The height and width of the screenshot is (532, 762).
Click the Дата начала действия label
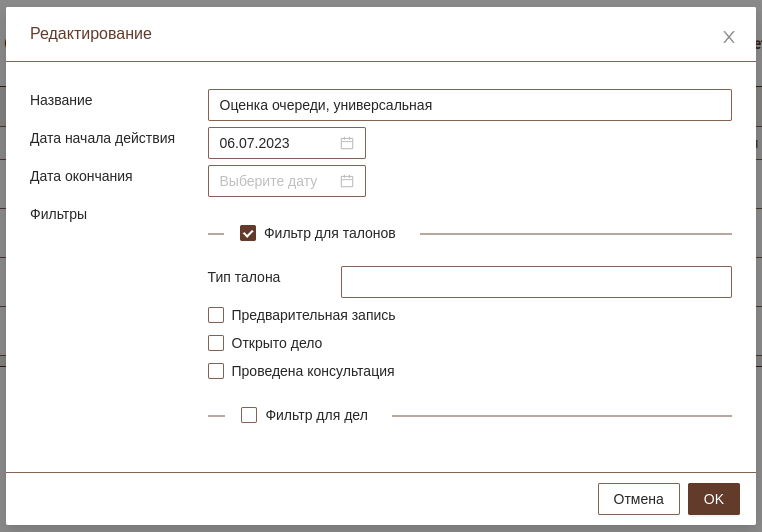pos(102,138)
